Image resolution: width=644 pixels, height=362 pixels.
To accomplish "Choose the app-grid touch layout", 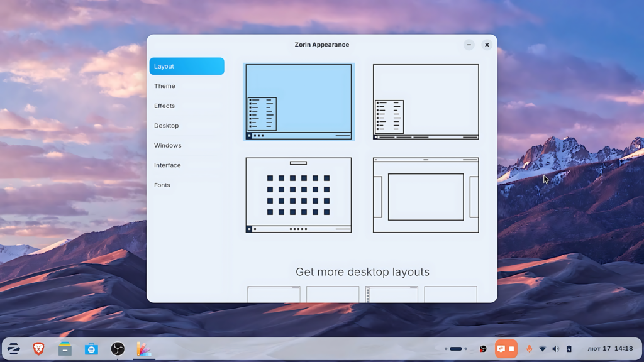I will (299, 195).
